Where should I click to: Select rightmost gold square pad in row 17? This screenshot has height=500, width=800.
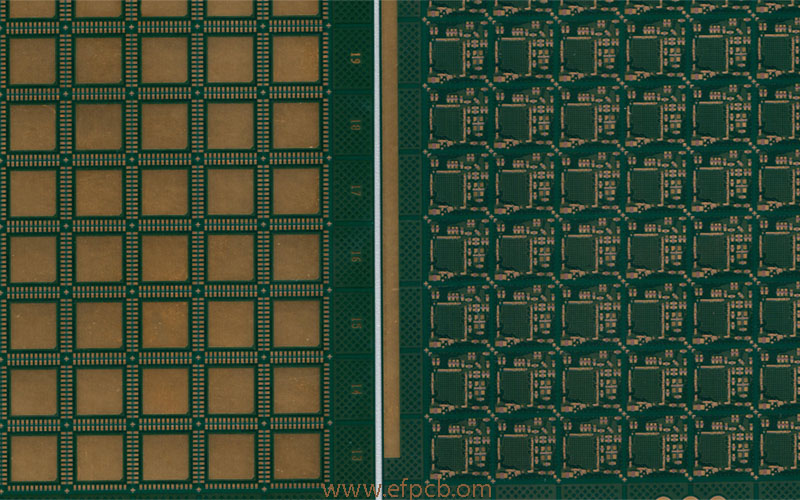296,192
